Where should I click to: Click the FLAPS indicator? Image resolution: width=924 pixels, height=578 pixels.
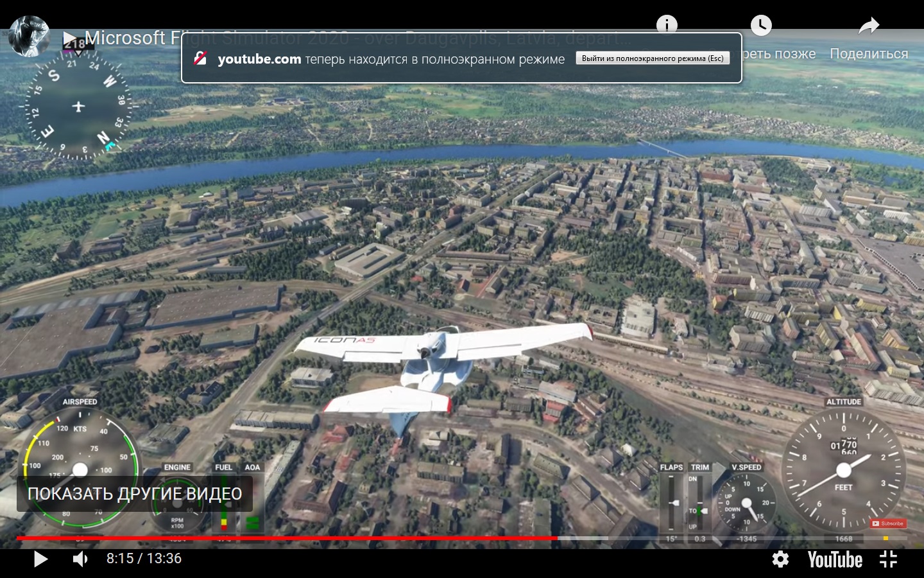pyautogui.click(x=671, y=504)
